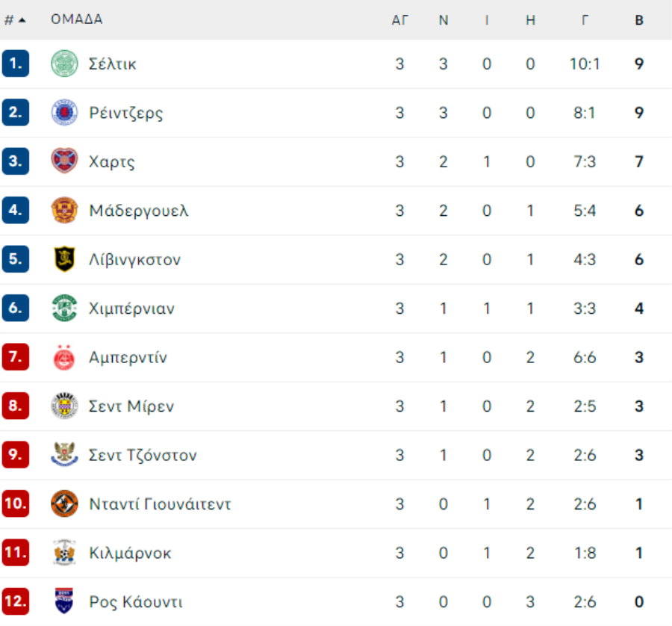Select the Motherwell club crest icon
This screenshot has width=672, height=626.
click(x=64, y=210)
